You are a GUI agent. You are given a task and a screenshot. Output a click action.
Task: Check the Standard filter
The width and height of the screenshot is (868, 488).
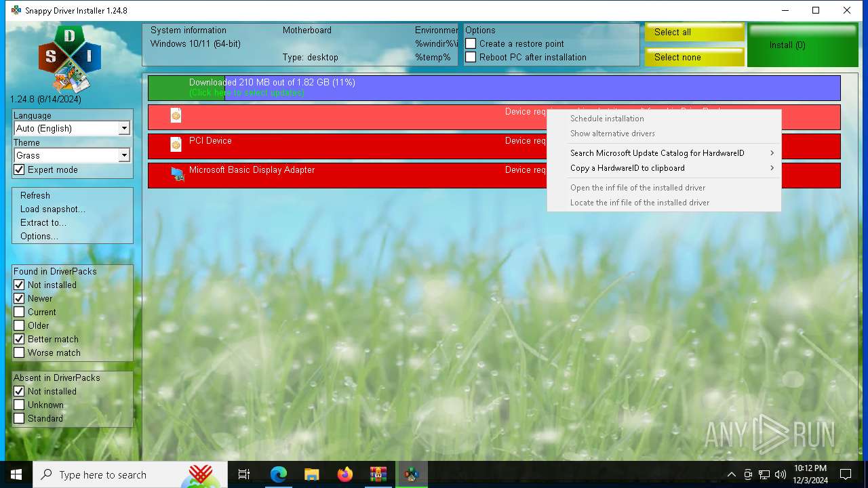(19, 418)
